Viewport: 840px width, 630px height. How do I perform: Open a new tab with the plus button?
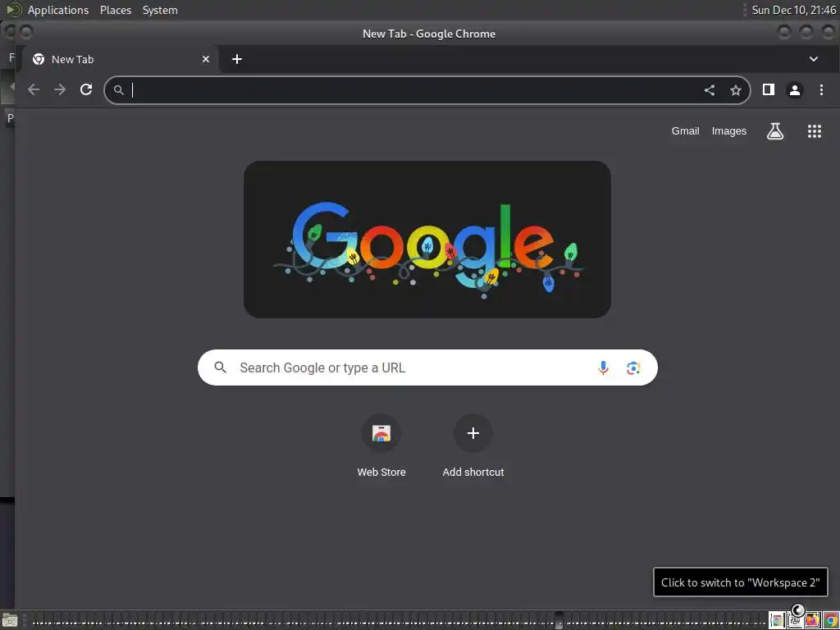click(237, 59)
